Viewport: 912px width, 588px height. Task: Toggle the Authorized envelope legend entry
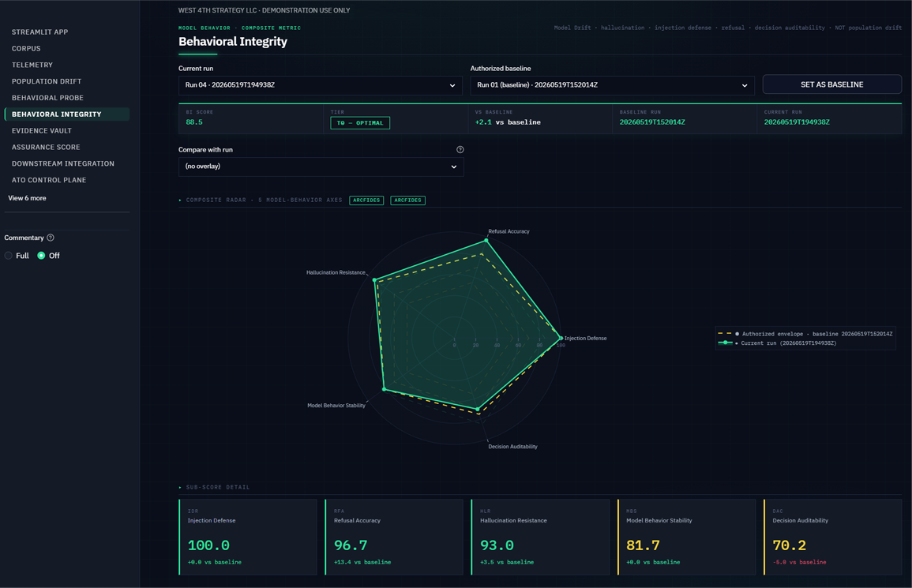pyautogui.click(x=805, y=334)
